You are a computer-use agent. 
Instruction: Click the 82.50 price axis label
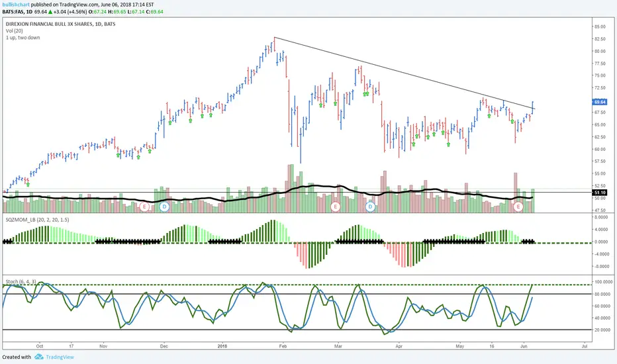pos(600,39)
